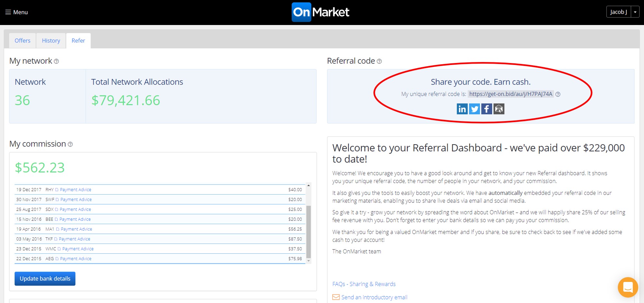
Task: Click the OnMarket logo
Action: [x=321, y=12]
